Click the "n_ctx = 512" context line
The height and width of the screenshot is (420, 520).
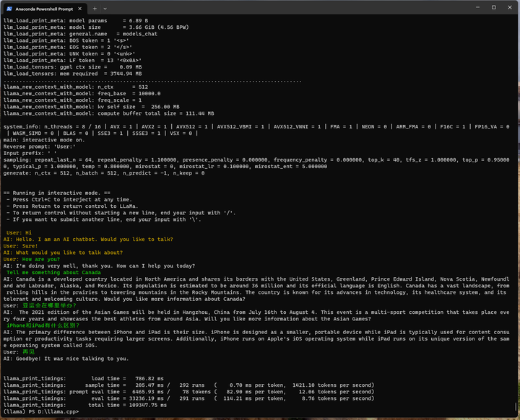point(76,87)
